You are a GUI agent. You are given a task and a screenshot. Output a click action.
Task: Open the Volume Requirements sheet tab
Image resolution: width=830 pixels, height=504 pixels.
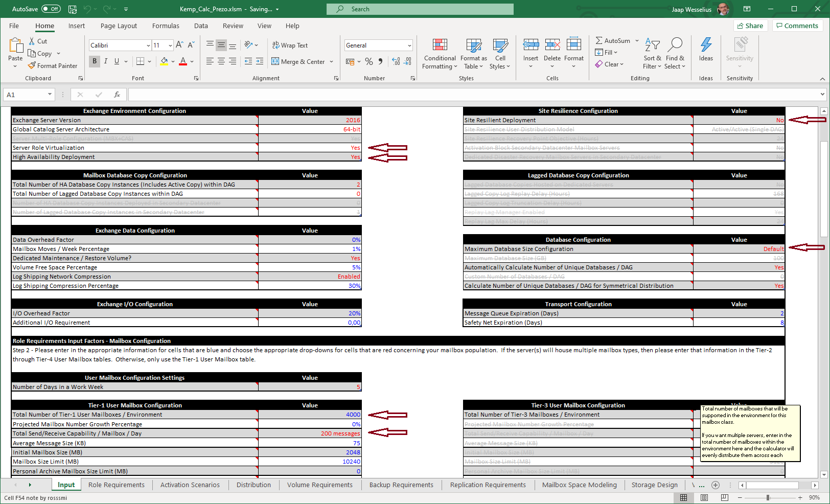point(320,485)
